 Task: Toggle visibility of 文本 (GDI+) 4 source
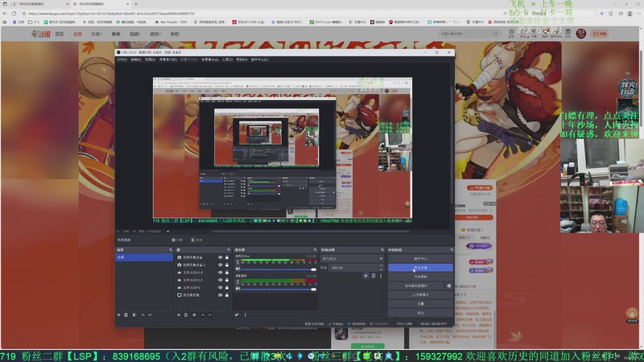(x=220, y=272)
